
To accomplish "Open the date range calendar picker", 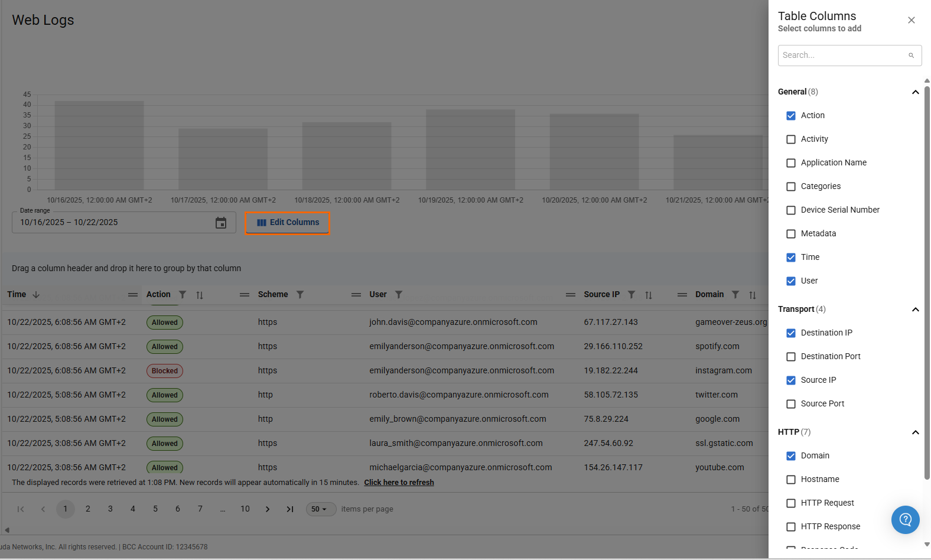I will tap(221, 223).
